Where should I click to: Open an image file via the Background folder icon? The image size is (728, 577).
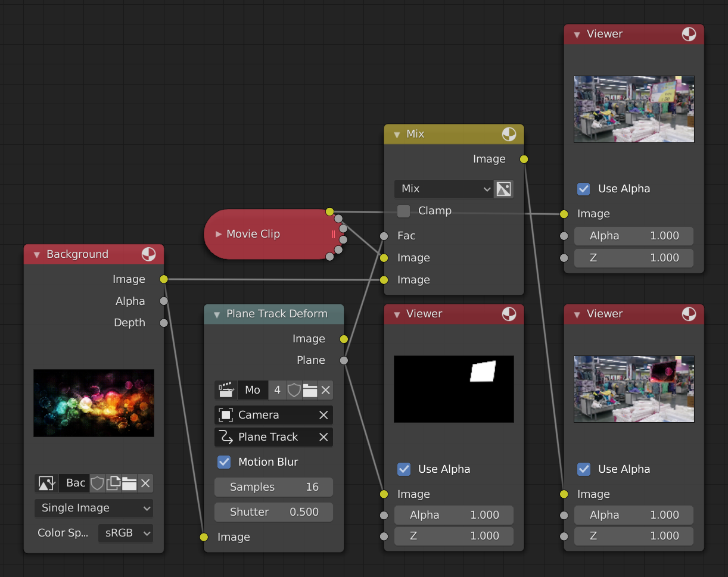coord(129,483)
